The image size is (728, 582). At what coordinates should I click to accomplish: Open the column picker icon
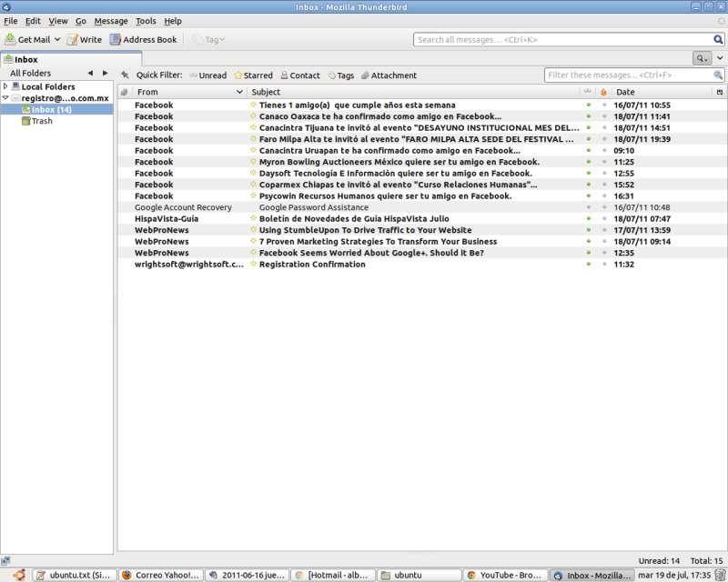coord(720,92)
